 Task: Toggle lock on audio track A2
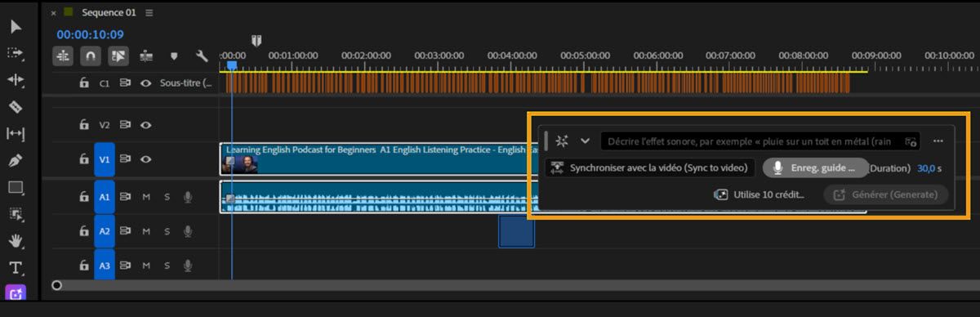[x=83, y=231]
